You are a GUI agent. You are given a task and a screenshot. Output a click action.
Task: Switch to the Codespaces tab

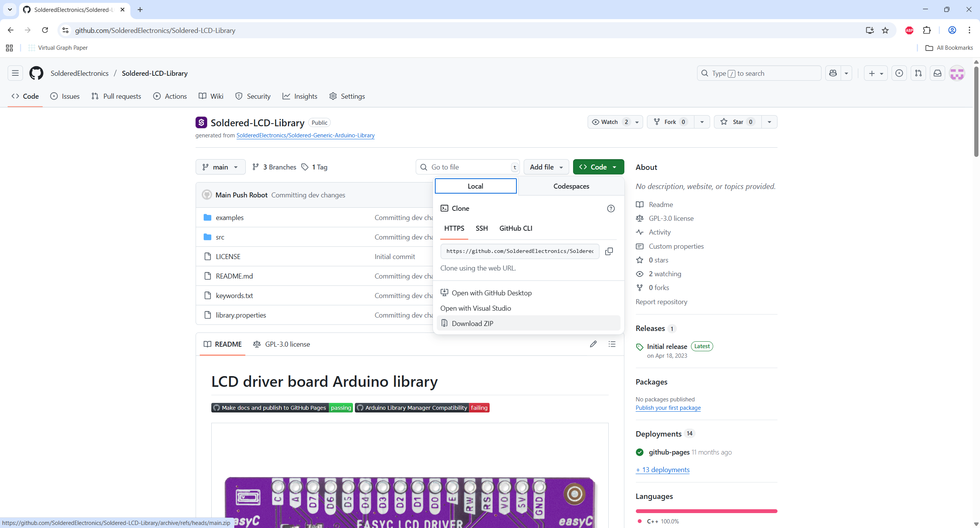pos(571,186)
